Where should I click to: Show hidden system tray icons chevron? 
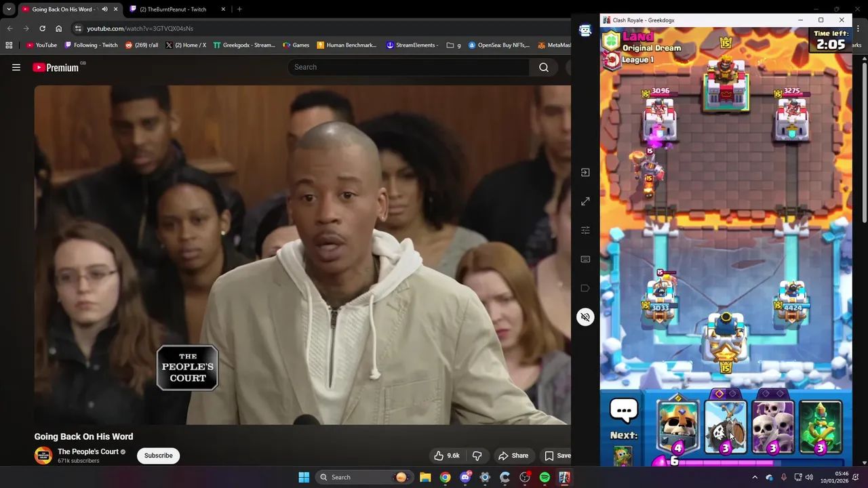pyautogui.click(x=755, y=477)
